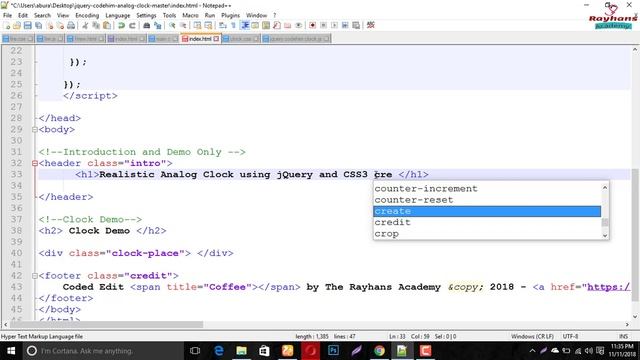Toggle the highlighted indent guide button
640x360 pixels.
pyautogui.click(x=245, y=25)
